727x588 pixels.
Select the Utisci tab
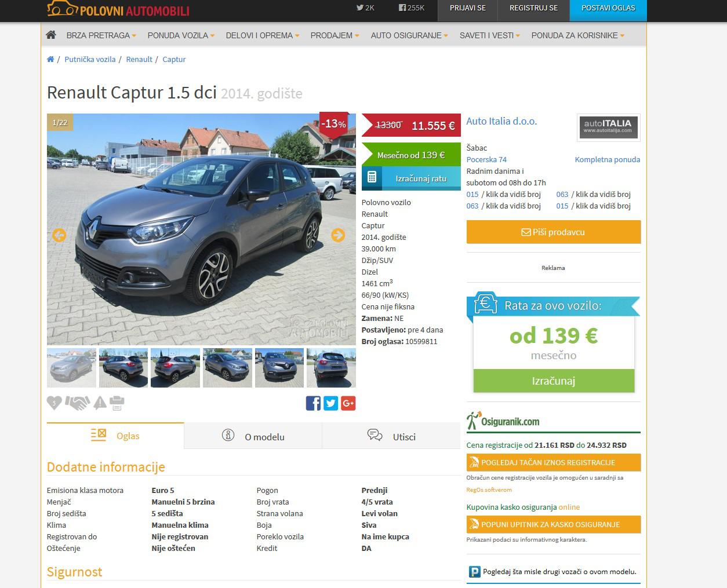pos(391,436)
